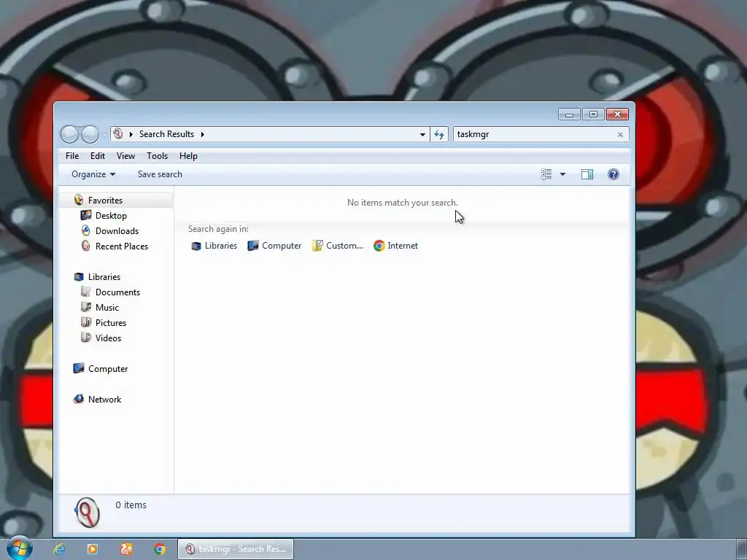The height and width of the screenshot is (560, 747).
Task: Click No items match your search text
Action: (403, 203)
